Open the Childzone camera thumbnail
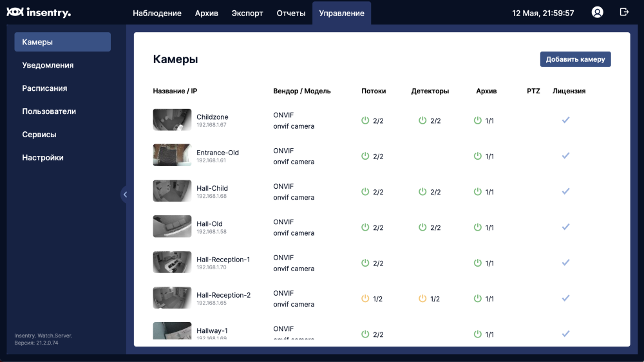This screenshot has height=362, width=644. (x=172, y=120)
